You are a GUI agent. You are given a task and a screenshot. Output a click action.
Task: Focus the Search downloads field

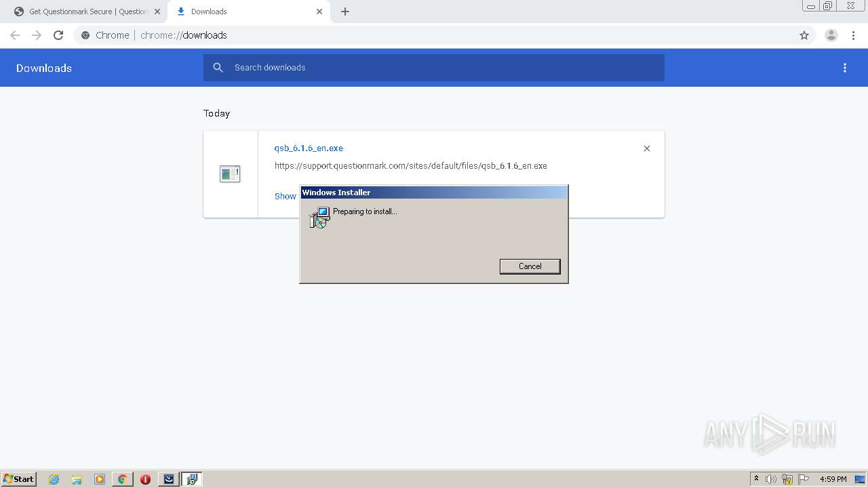click(434, 68)
